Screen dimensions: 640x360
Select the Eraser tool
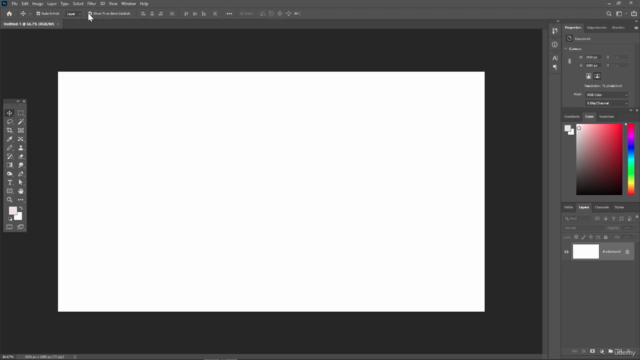[x=21, y=156]
